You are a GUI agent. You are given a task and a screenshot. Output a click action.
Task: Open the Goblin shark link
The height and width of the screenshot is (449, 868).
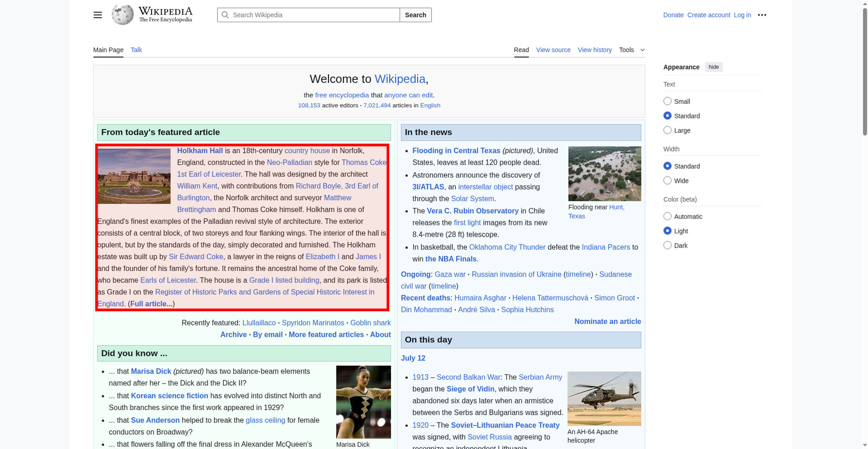pos(370,323)
